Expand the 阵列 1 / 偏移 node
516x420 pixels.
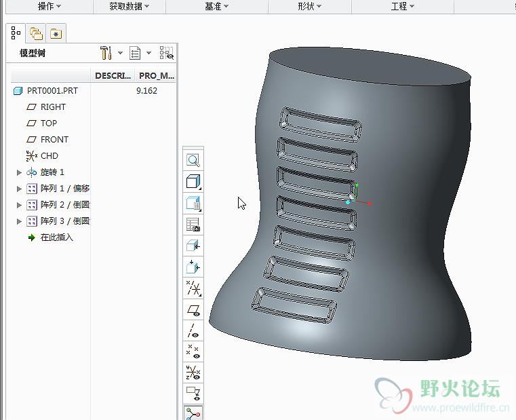tap(19, 189)
